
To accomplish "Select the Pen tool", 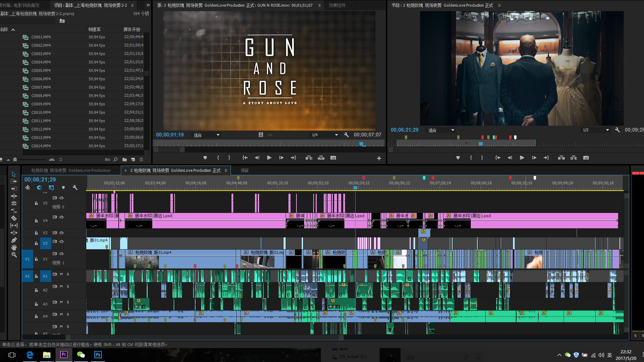I will [14, 240].
